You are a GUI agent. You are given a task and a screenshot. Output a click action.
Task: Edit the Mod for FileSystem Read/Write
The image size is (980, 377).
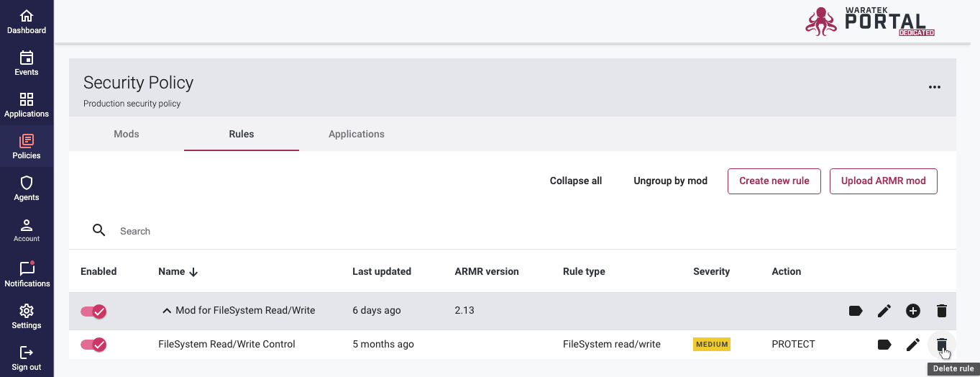point(884,311)
